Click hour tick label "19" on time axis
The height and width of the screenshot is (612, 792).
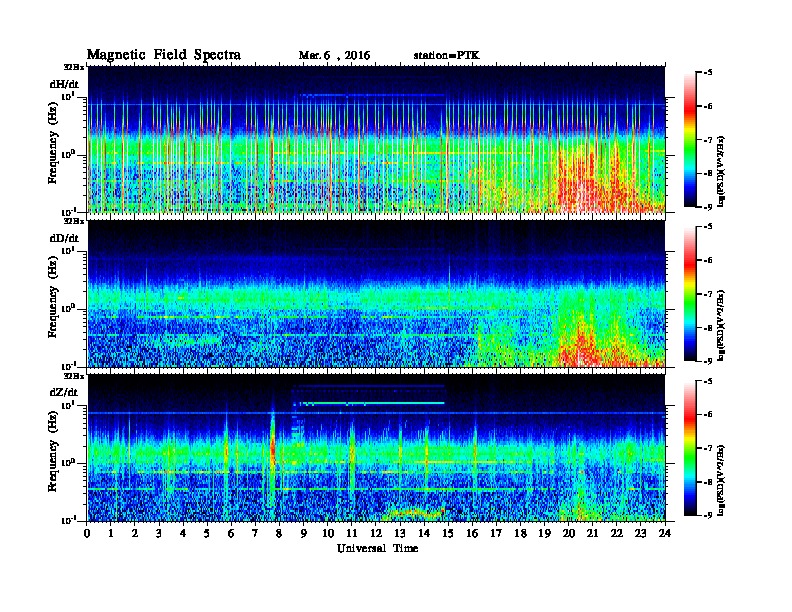tap(544, 534)
